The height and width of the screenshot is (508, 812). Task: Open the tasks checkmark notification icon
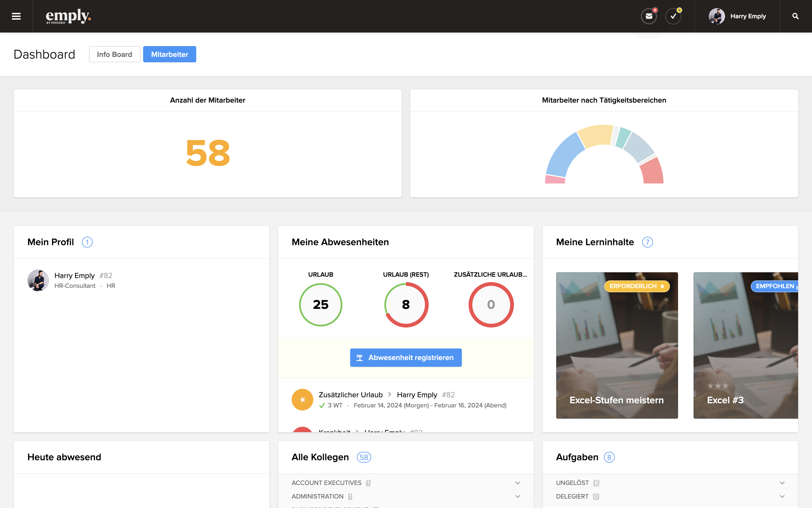[673, 16]
